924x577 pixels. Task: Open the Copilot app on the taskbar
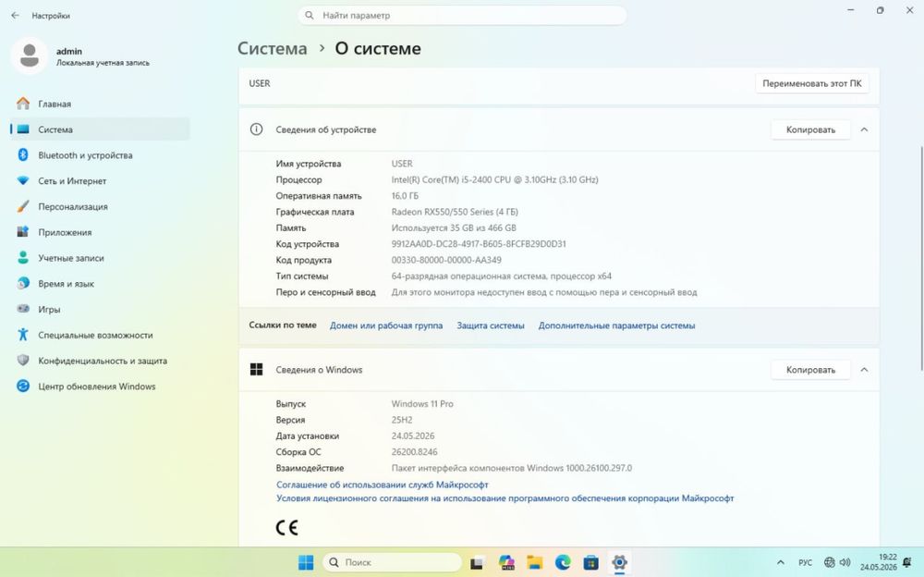click(x=506, y=562)
